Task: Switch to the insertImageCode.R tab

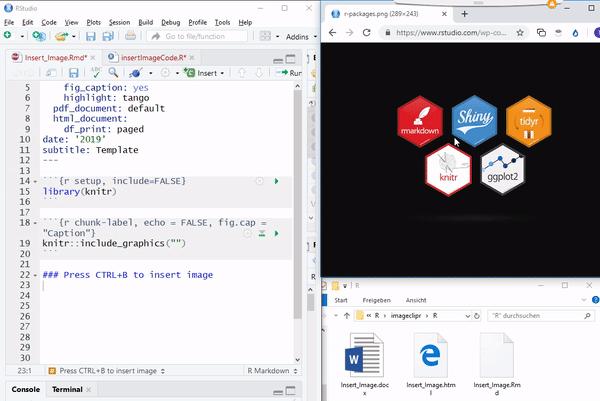Action: 153,58
